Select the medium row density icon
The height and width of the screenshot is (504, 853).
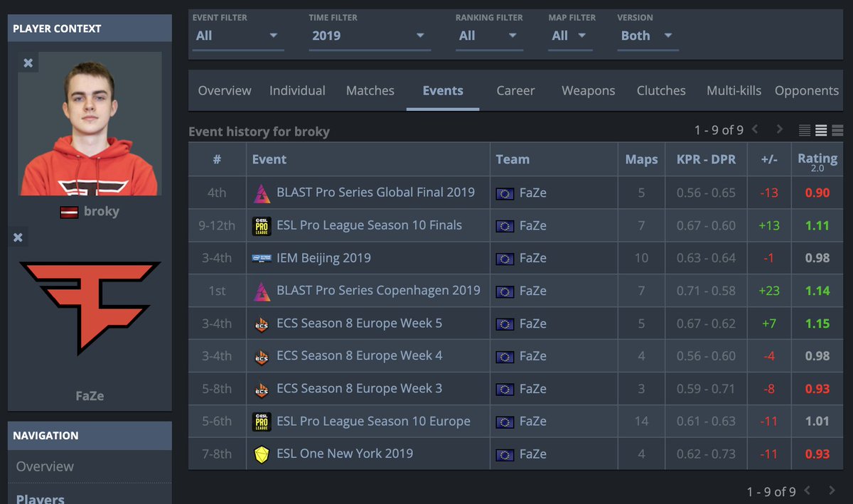click(821, 130)
